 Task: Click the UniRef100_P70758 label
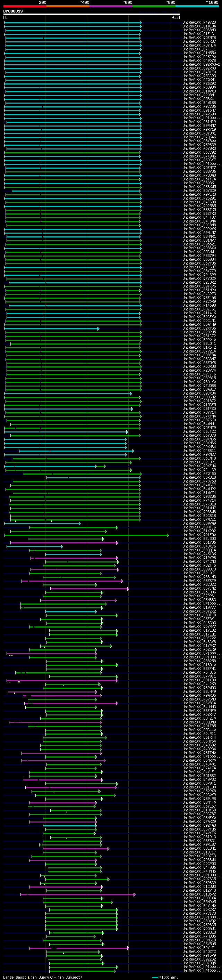[x=199, y=481]
